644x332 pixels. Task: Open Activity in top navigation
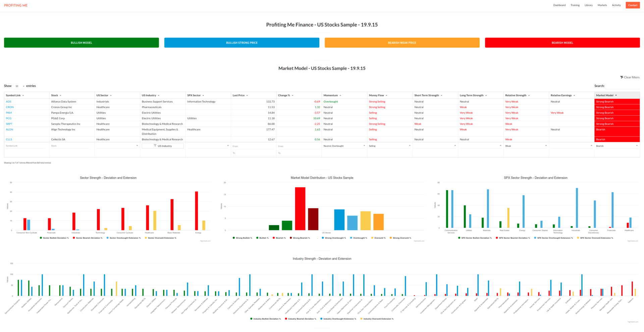tap(616, 5)
